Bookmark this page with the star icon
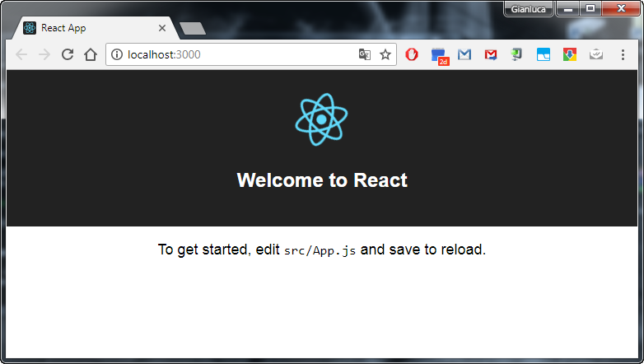Screen dimensions: 644x364 (385, 54)
